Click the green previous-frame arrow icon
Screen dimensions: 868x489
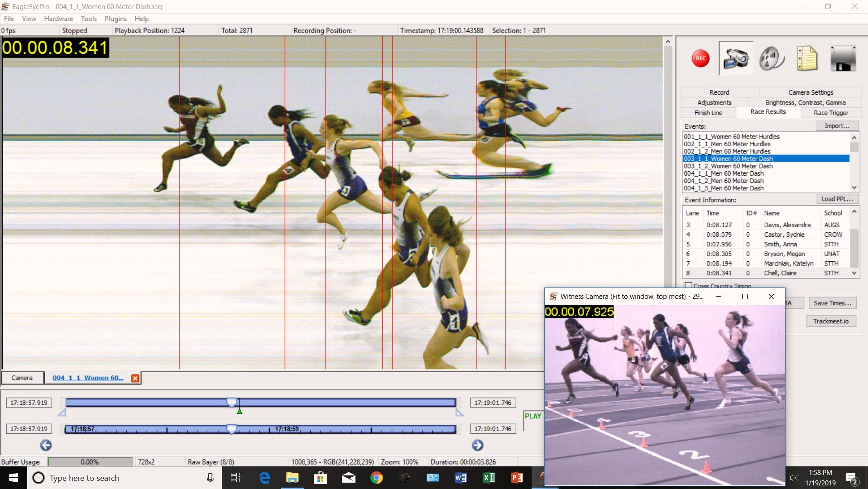(45, 446)
